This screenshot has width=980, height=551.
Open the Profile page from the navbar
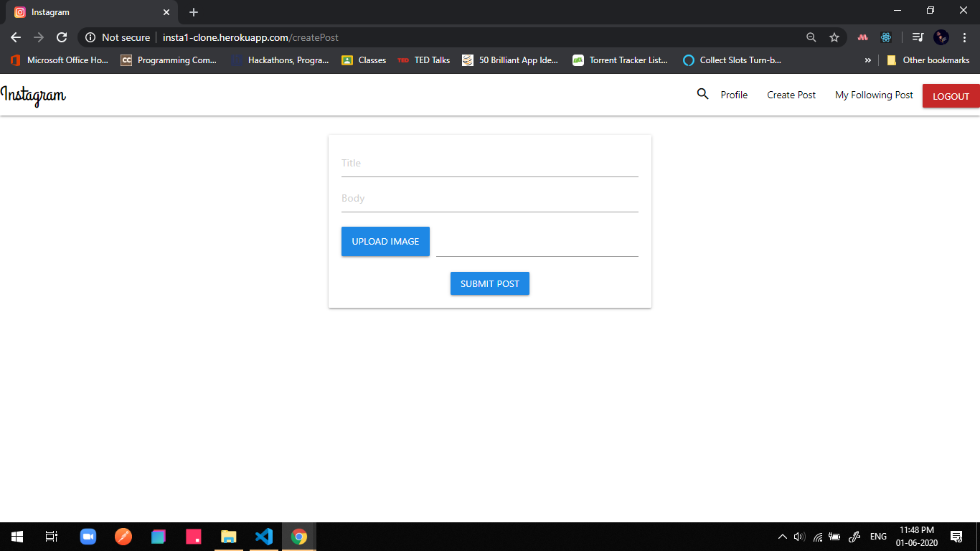[733, 95]
